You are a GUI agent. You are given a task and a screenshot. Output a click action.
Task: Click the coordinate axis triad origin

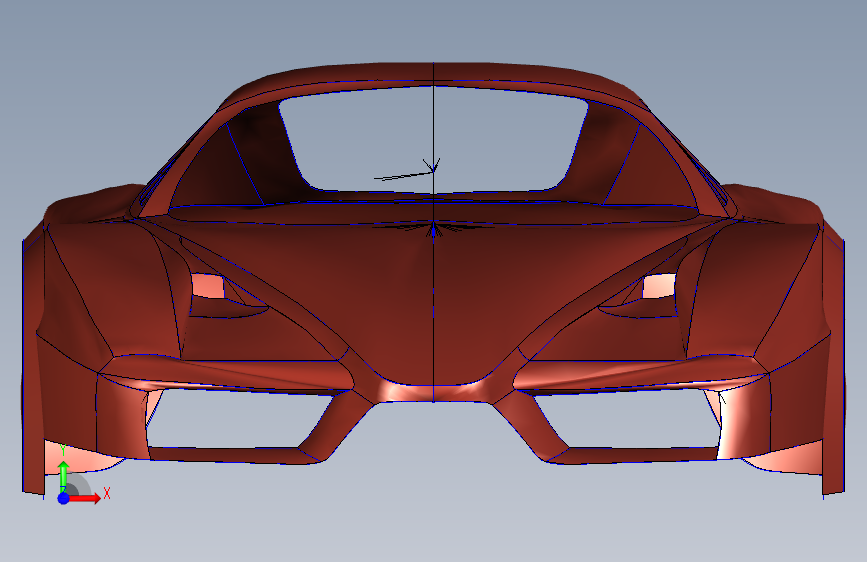(x=64, y=498)
